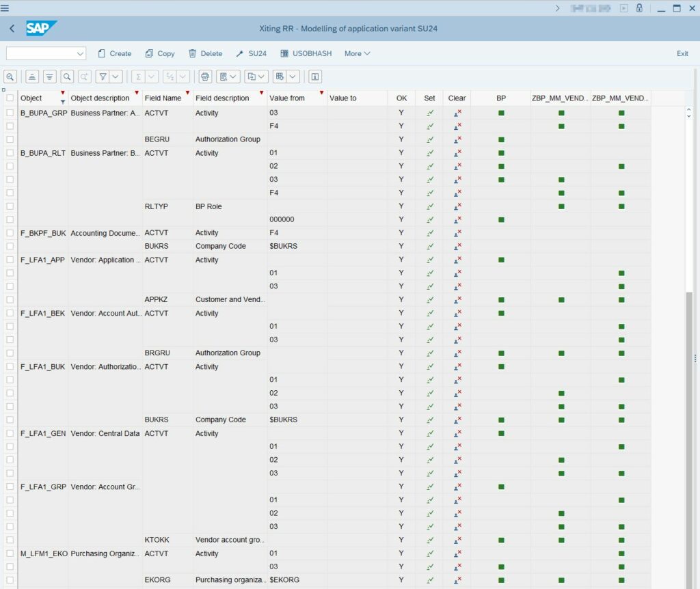700x589 pixels.
Task: Open the Find search icon in grid toolbar
Action: 67,77
